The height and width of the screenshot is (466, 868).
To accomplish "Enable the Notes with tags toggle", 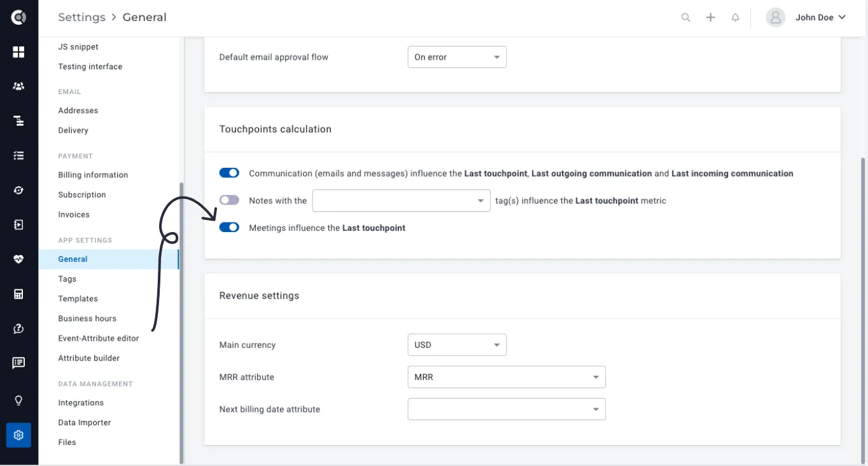I will point(229,200).
